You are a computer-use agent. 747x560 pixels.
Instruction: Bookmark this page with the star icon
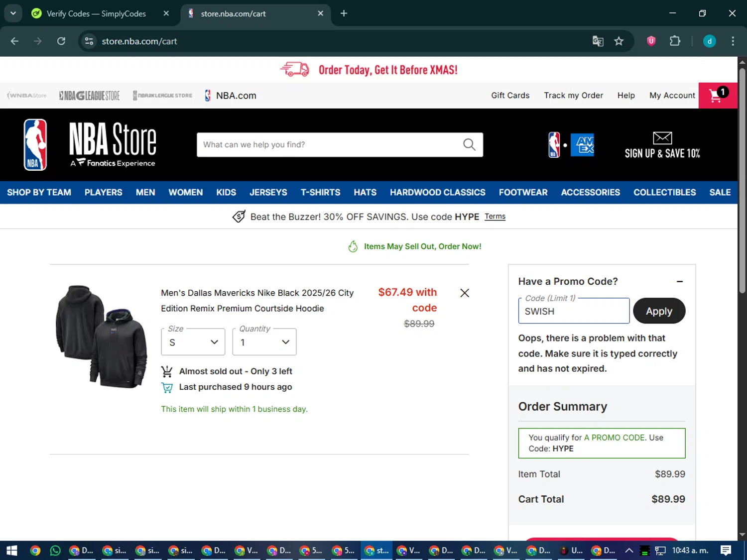(619, 41)
